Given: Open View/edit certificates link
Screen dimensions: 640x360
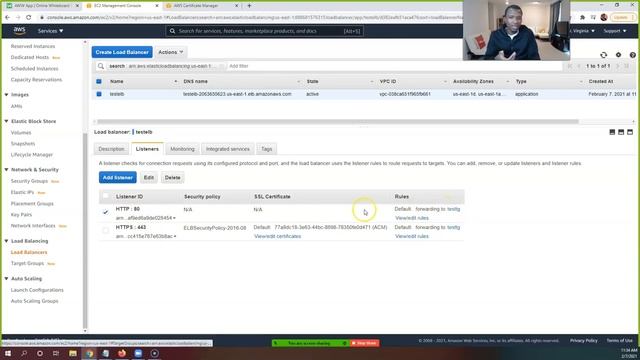Looking at the screenshot, I should pyautogui.click(x=278, y=236).
